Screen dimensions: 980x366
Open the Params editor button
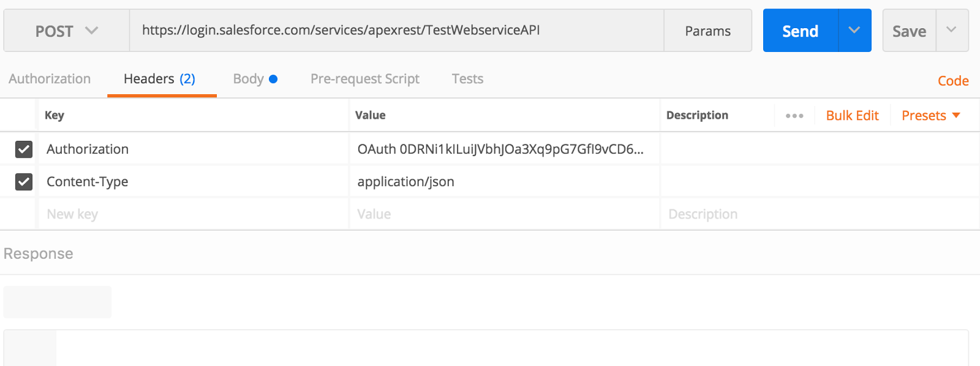pyautogui.click(x=707, y=31)
